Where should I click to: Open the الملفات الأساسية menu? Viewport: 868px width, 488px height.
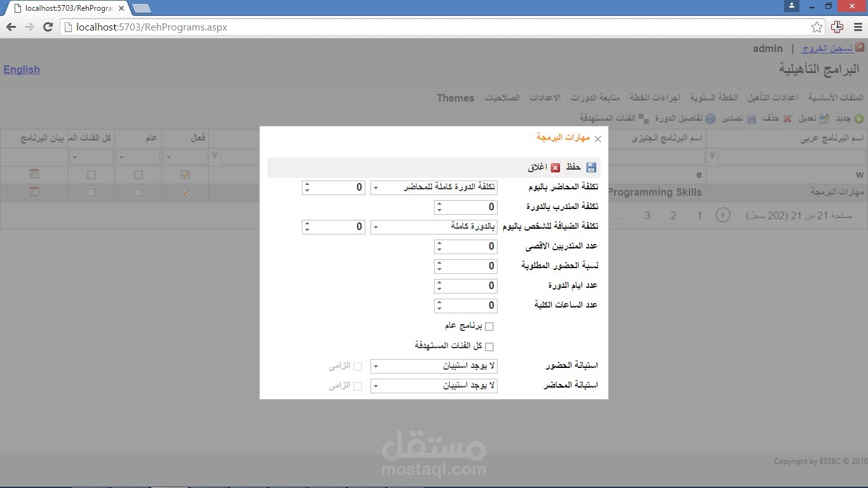click(836, 98)
